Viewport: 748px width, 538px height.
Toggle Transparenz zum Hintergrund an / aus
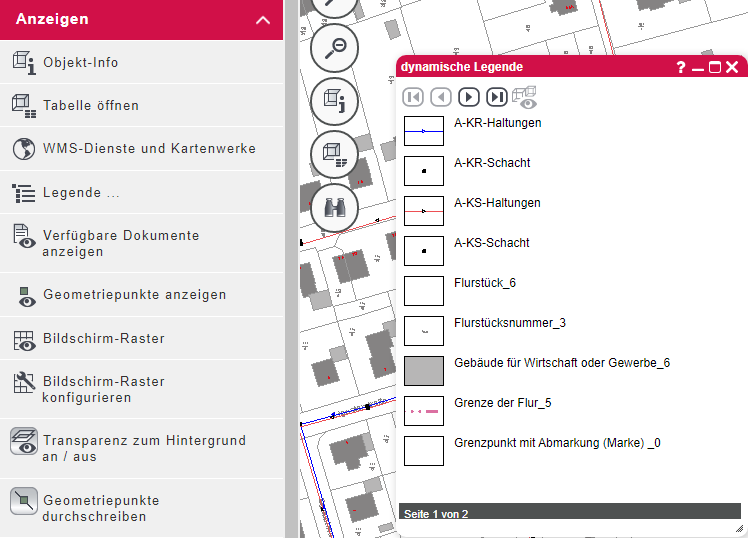click(x=143, y=449)
